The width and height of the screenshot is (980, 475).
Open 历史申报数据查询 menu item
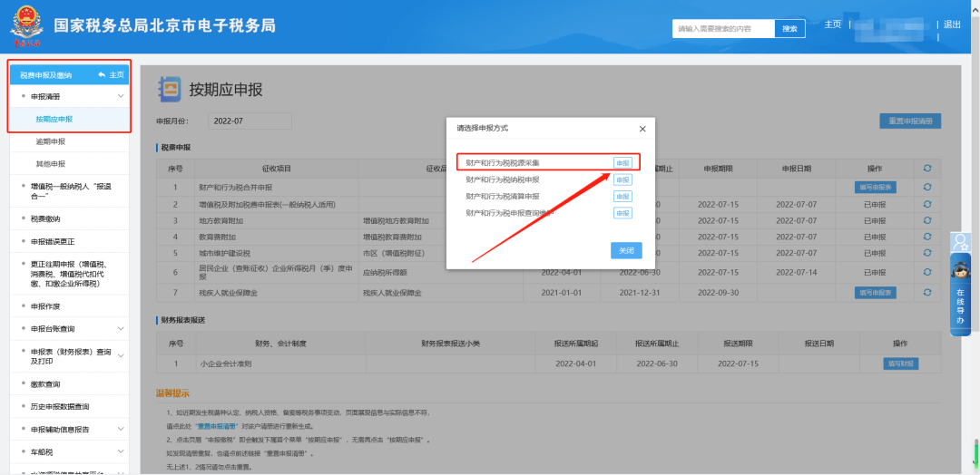[71, 406]
